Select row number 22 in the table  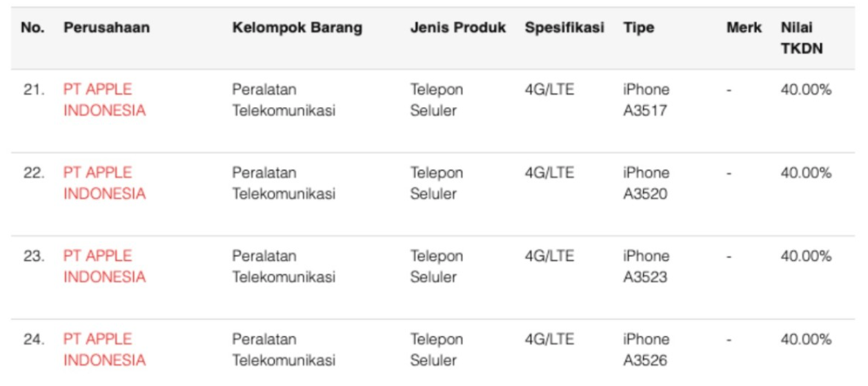tap(33, 173)
